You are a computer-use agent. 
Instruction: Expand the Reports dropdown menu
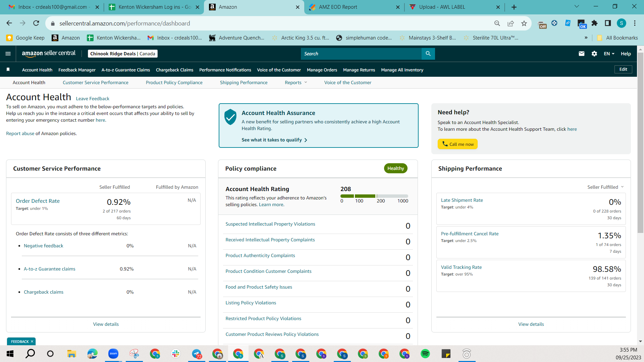click(296, 82)
